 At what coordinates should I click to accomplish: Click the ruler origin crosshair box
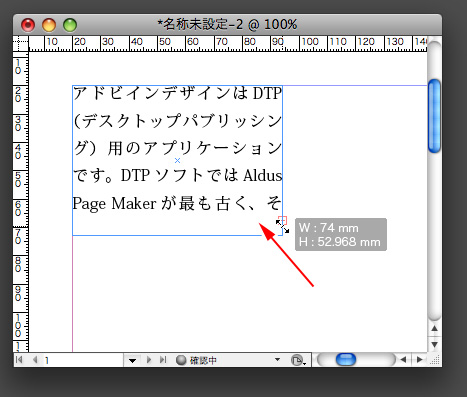coord(21,44)
